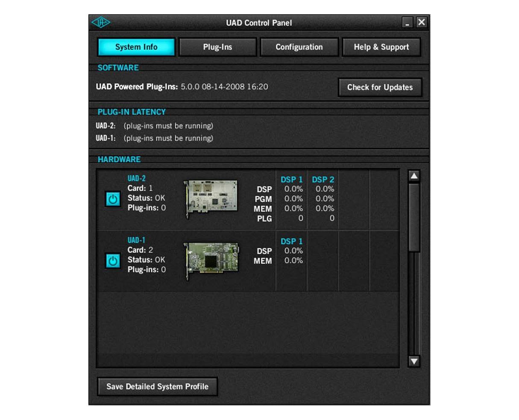Click Save Detailed System Profile
The image size is (519, 420).
pos(158,386)
